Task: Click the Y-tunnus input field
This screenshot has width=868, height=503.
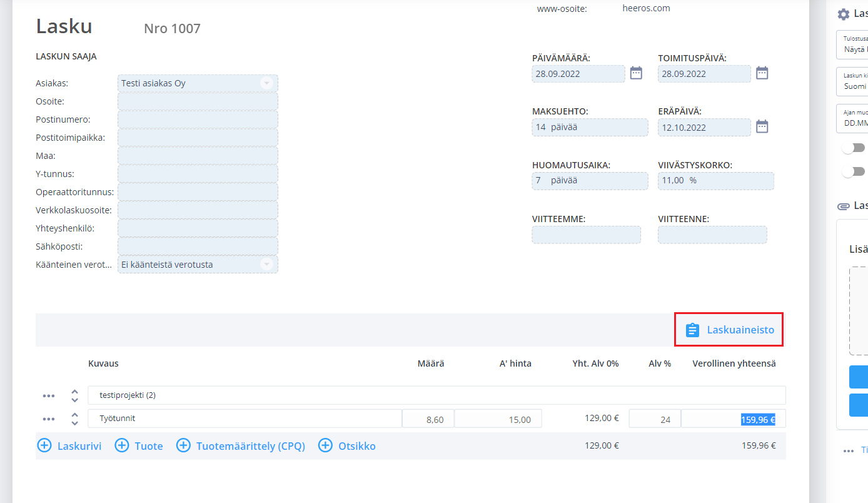Action: pos(198,174)
